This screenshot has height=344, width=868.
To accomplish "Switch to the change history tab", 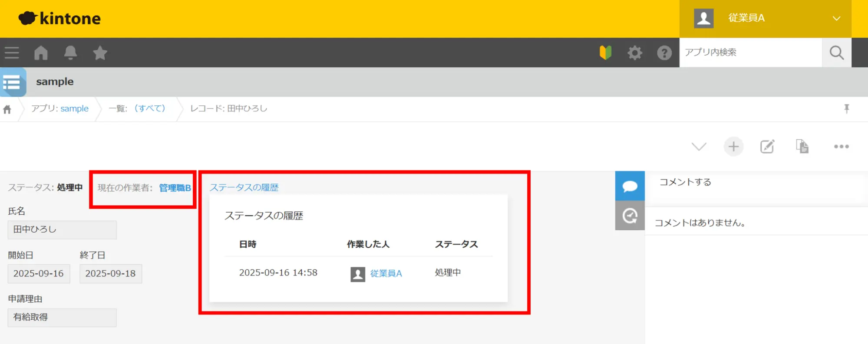I will [x=630, y=216].
